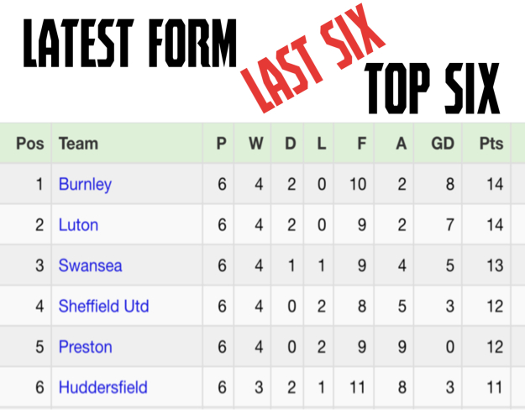Open the Burnley team link
Viewport: 525px width, 420px height.
(x=85, y=184)
